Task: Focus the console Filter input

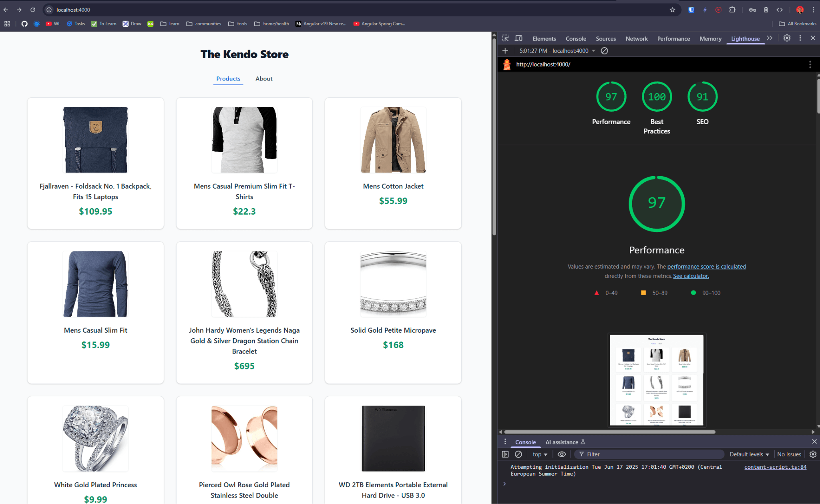Action: click(649, 454)
